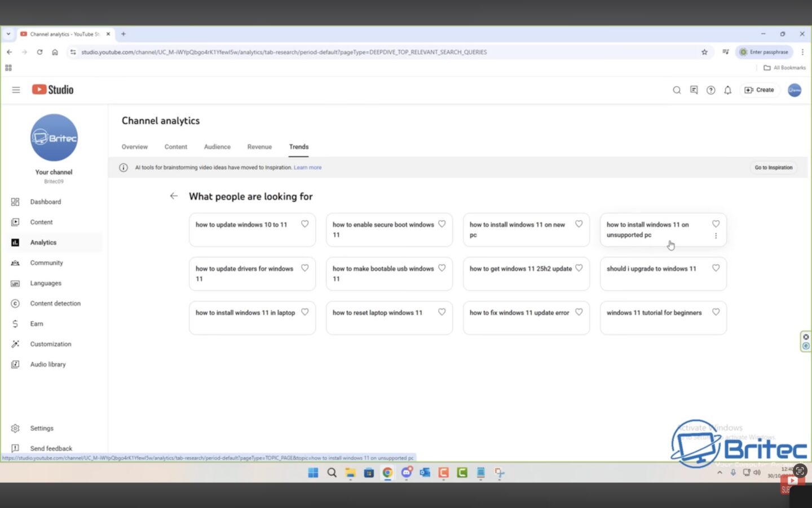Open 'how to fix windows 11 update error' card
This screenshot has width=812, height=508.
519,313
